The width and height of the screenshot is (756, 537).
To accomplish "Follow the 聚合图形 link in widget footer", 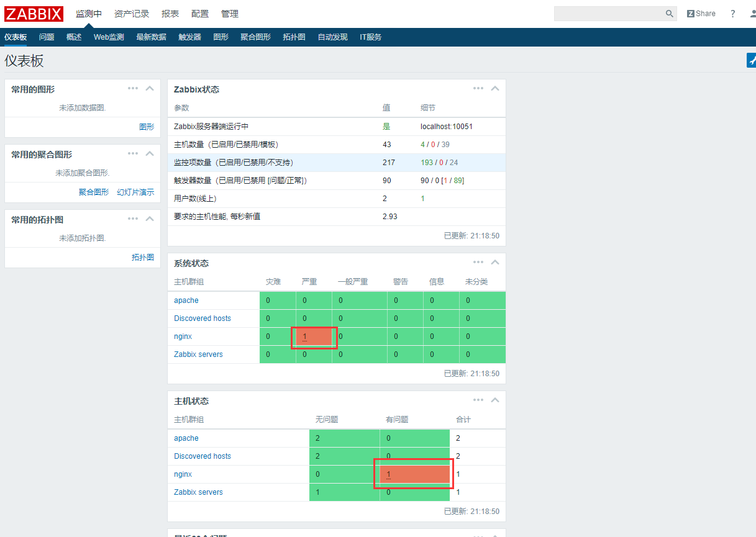I will tap(94, 192).
